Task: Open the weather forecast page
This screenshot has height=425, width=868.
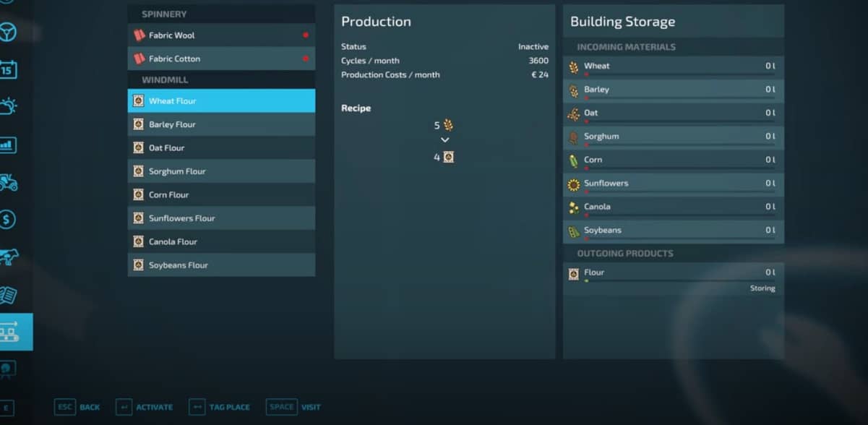Action: click(8, 106)
